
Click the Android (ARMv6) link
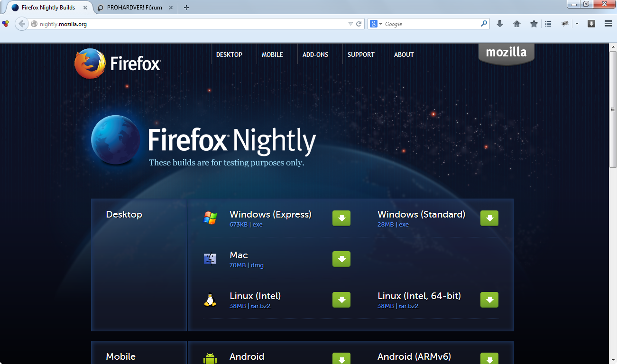click(414, 356)
